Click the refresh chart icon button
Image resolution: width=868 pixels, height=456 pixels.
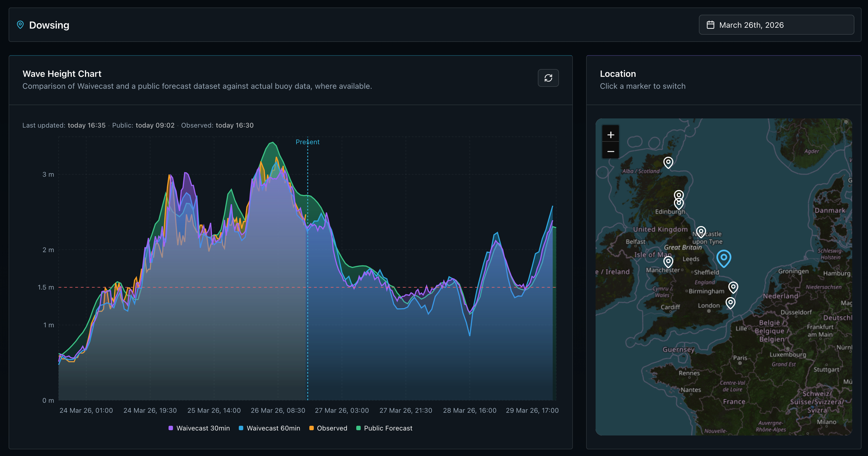(x=548, y=78)
